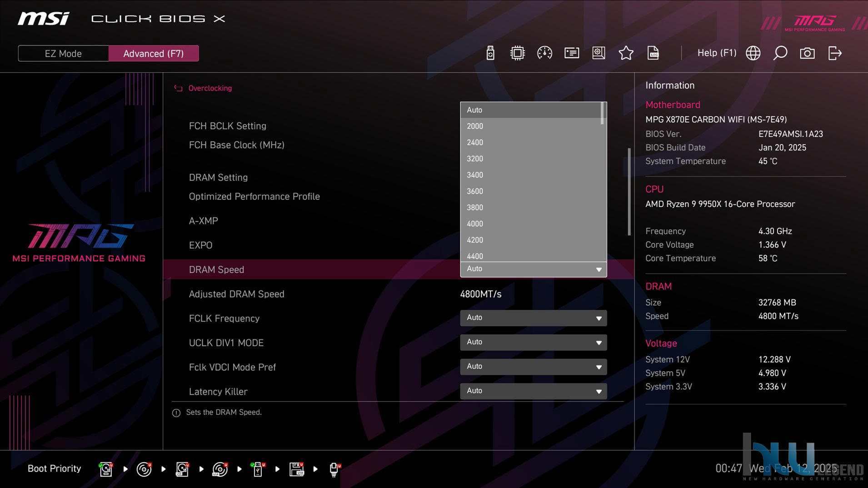Click the Adjusted DRAM Speed 4800MT/s value
868x488 pixels.
click(x=481, y=294)
